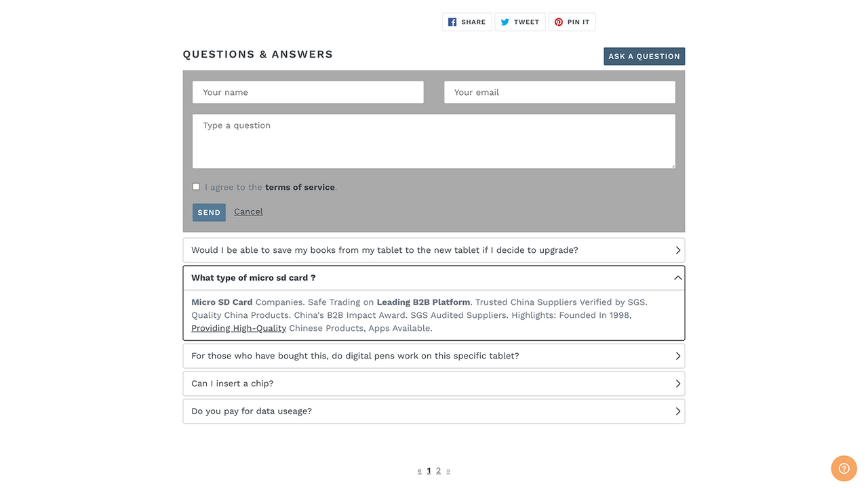This screenshot has width=868, height=488.
Task: Click the 'Providing High-Quality' link
Action: tap(238, 327)
